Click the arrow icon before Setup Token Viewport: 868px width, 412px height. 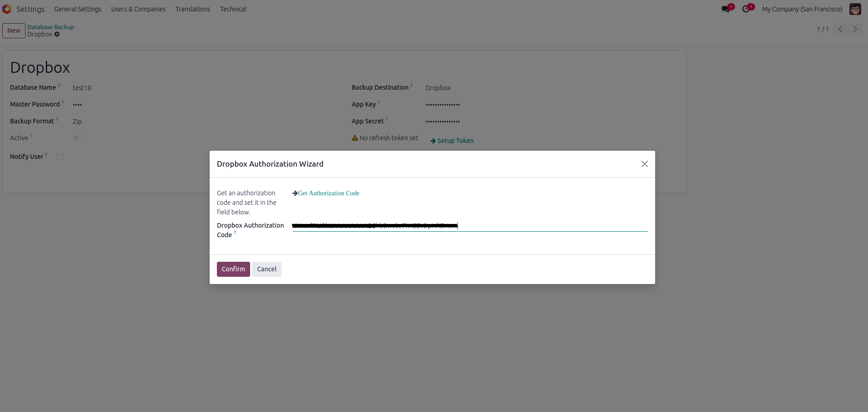click(433, 141)
